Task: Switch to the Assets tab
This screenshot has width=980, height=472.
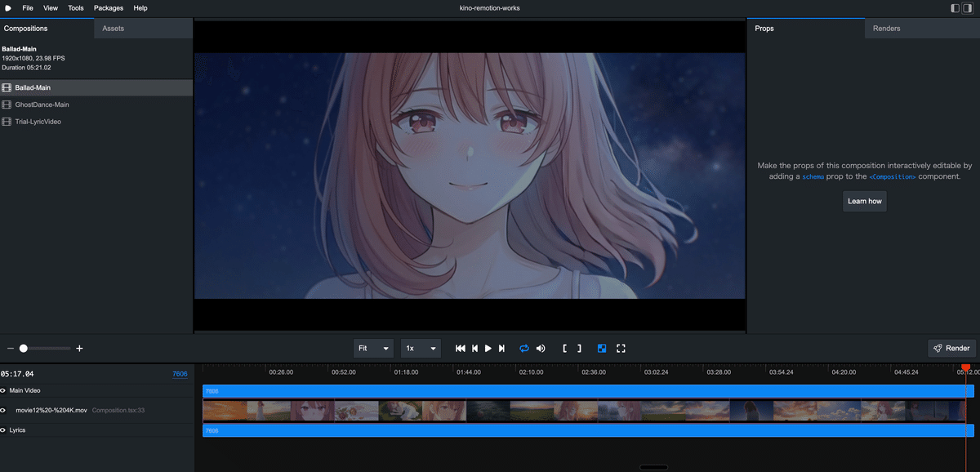Action: click(x=112, y=28)
